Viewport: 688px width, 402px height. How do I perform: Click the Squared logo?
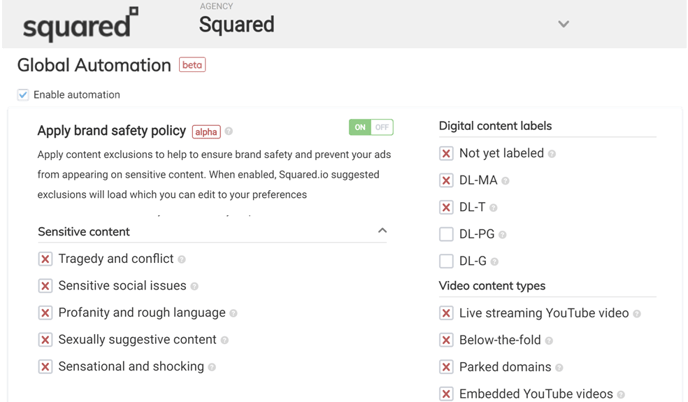[x=80, y=25]
